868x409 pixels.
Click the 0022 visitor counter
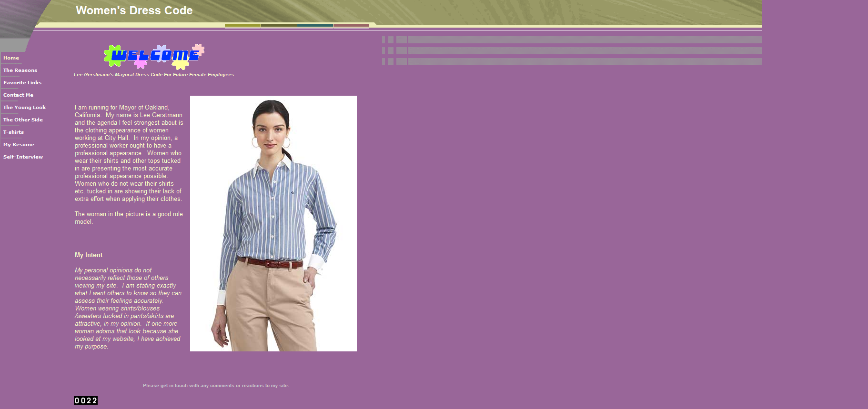tap(86, 400)
